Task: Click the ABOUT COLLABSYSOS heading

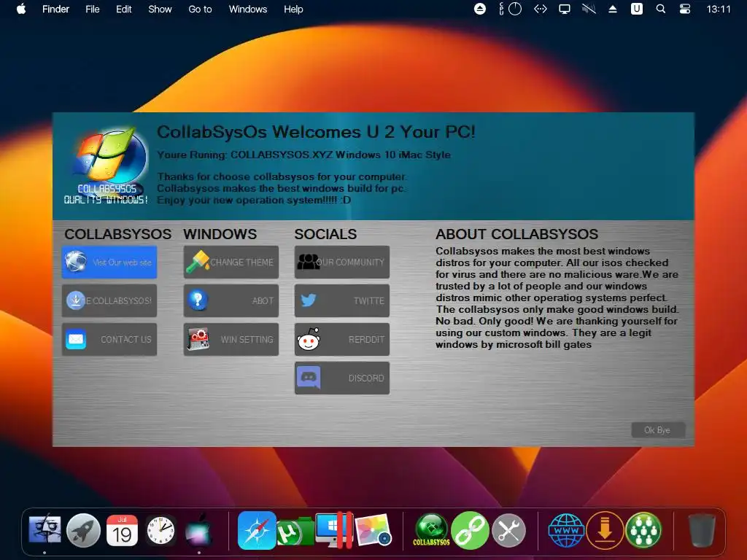Action: click(x=517, y=234)
